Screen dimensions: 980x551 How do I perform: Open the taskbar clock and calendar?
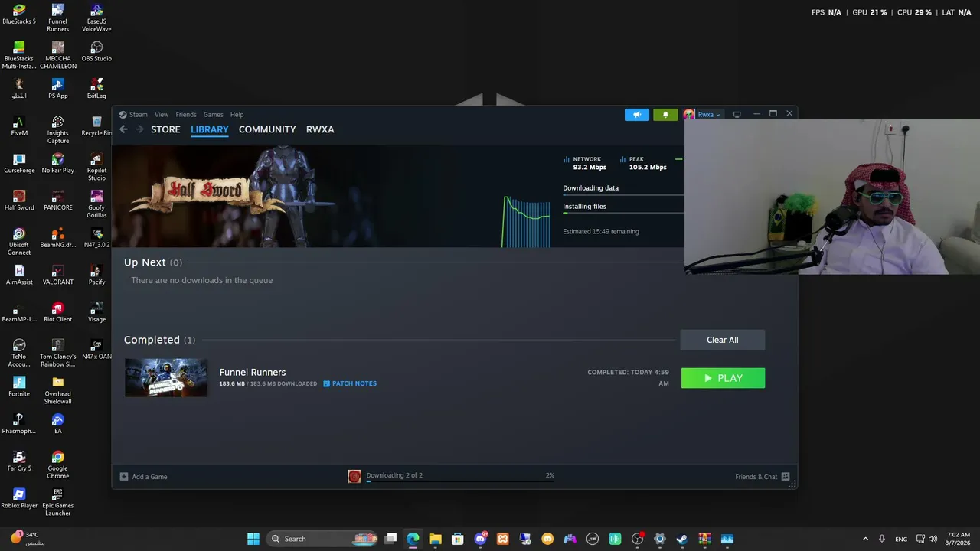click(x=959, y=539)
